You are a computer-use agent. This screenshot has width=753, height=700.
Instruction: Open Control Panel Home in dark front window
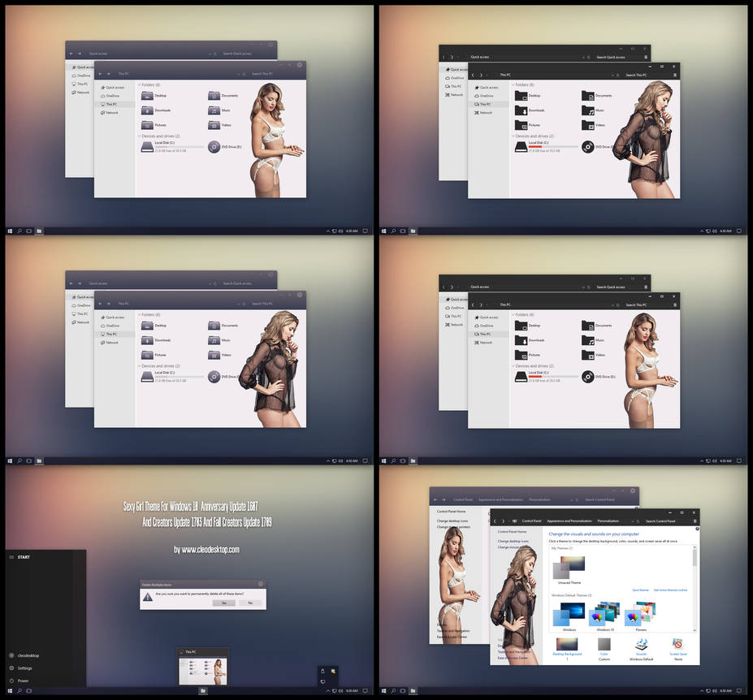[512, 532]
